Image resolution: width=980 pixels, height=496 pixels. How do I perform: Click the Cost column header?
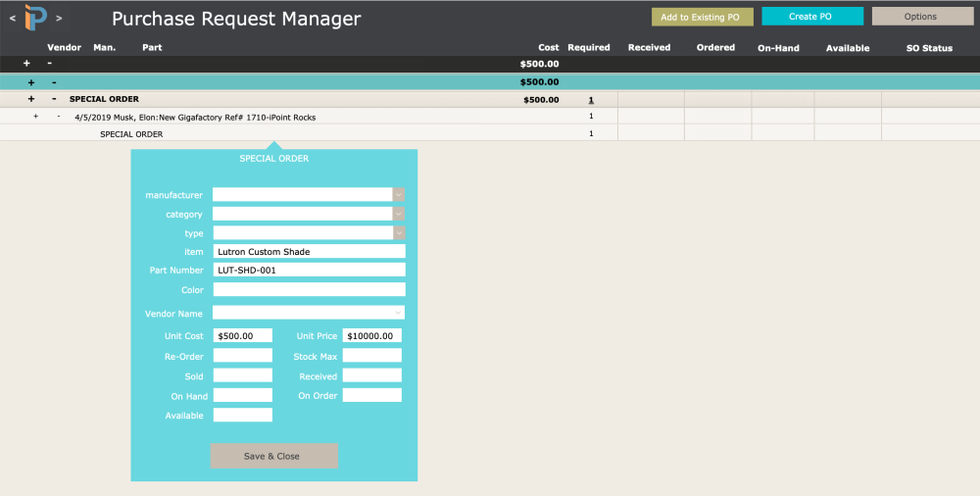click(549, 47)
